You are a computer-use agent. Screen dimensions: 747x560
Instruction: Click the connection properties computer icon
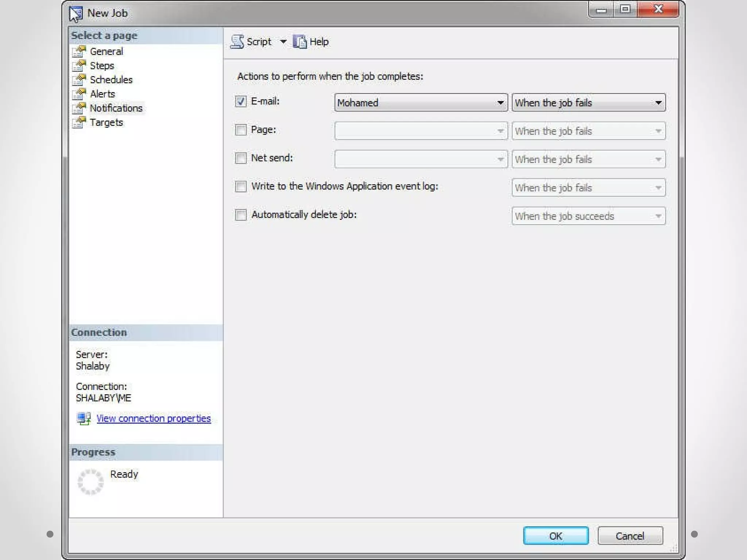(x=84, y=418)
